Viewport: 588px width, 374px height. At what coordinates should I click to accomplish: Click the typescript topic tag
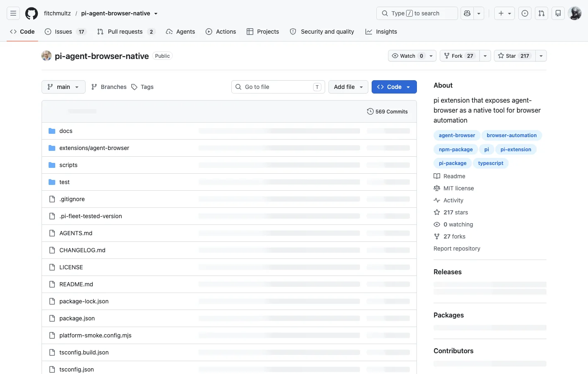490,163
